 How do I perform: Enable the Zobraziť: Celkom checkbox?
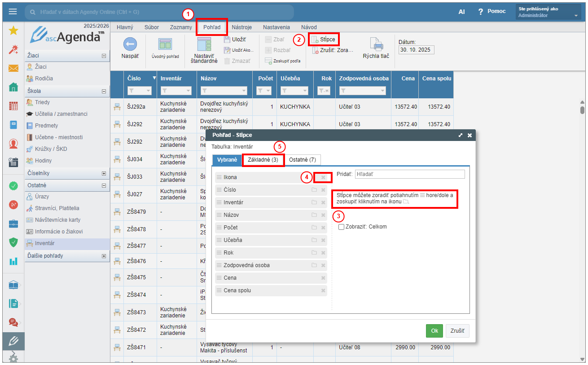point(342,227)
